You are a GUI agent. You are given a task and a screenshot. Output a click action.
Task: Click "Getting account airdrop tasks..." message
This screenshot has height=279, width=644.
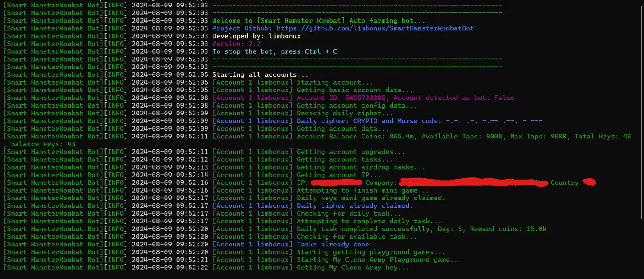pos(361,167)
